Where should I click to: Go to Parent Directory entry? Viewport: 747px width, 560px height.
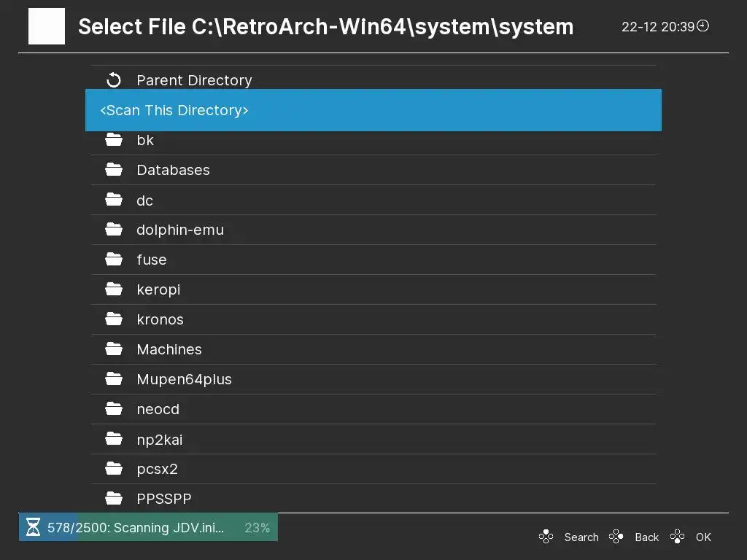(x=194, y=80)
